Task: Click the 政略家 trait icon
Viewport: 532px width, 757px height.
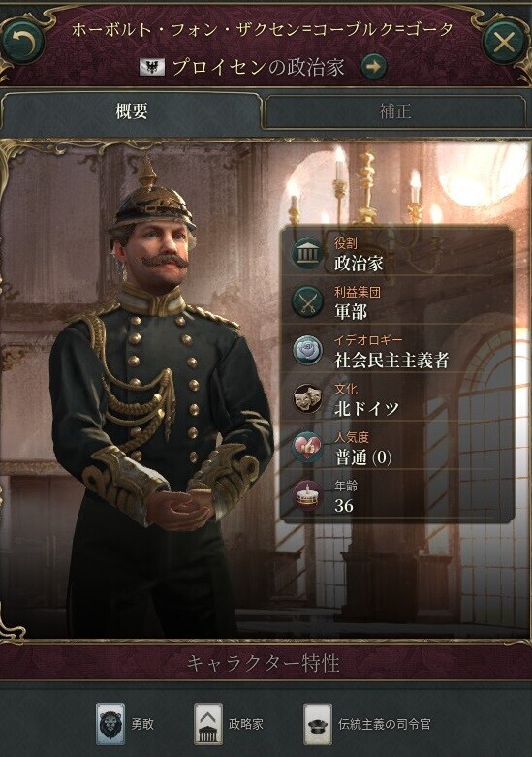Action: [208, 724]
